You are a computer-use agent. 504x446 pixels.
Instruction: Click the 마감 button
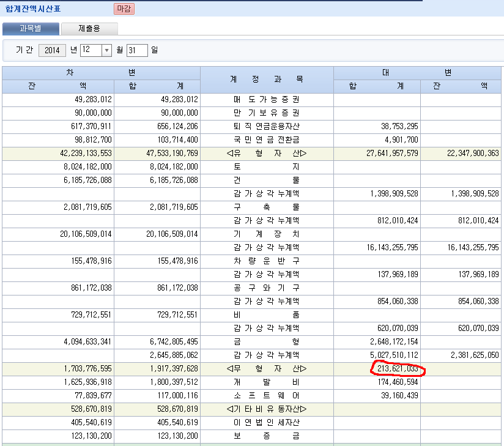coord(124,9)
